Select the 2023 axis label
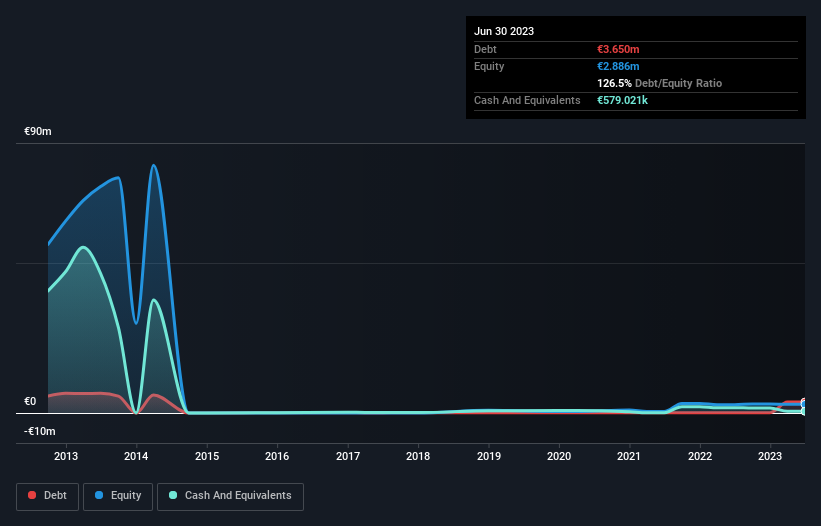 770,456
